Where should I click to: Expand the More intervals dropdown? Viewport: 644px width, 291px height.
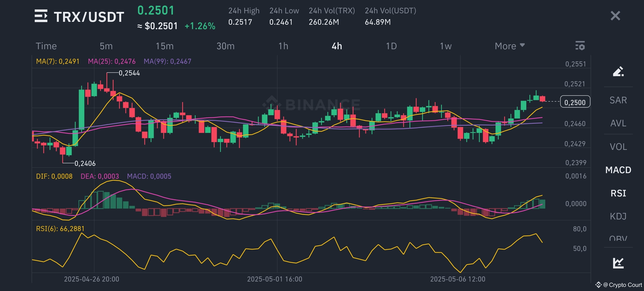click(509, 46)
